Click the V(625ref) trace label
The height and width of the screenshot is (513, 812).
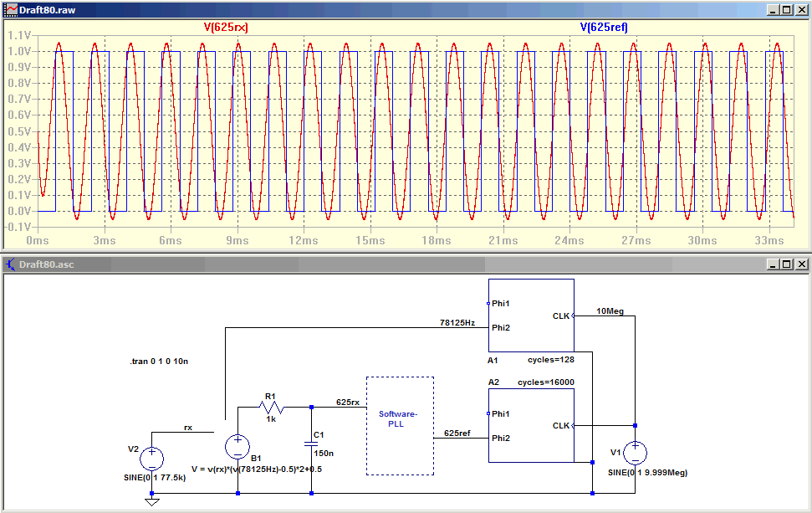[x=604, y=28]
